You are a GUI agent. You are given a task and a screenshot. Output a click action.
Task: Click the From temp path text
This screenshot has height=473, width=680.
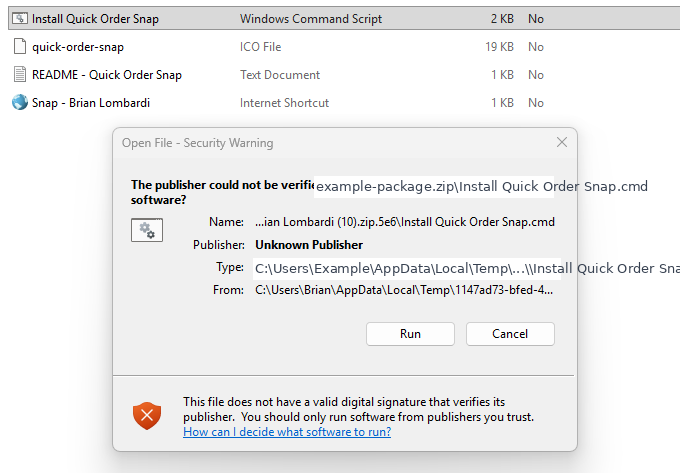point(404,290)
